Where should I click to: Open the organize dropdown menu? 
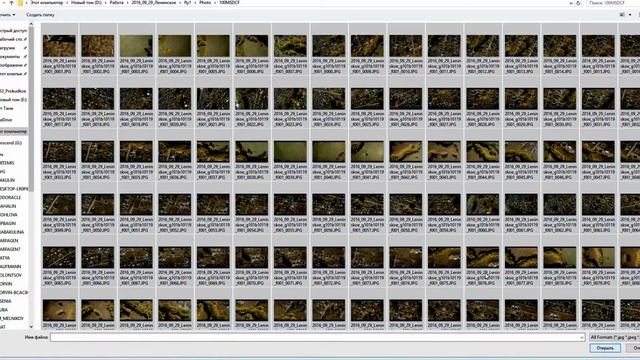click(x=7, y=15)
